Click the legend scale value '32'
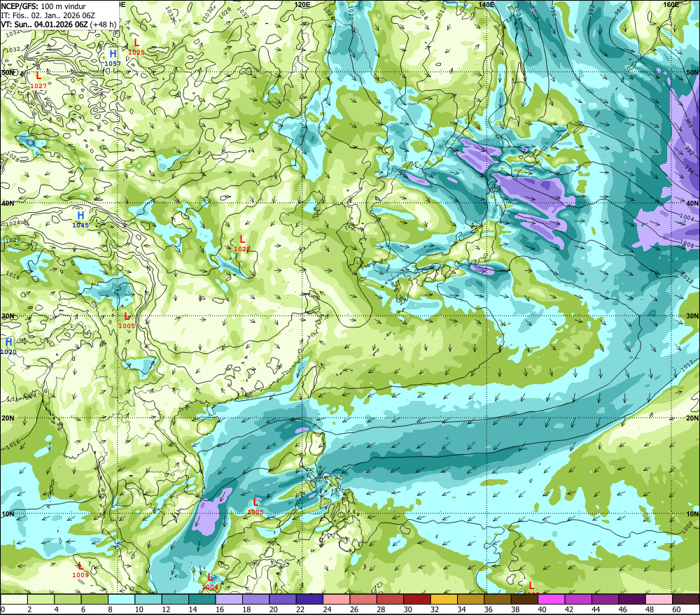Screen dimensions: 700x615 click(x=435, y=609)
